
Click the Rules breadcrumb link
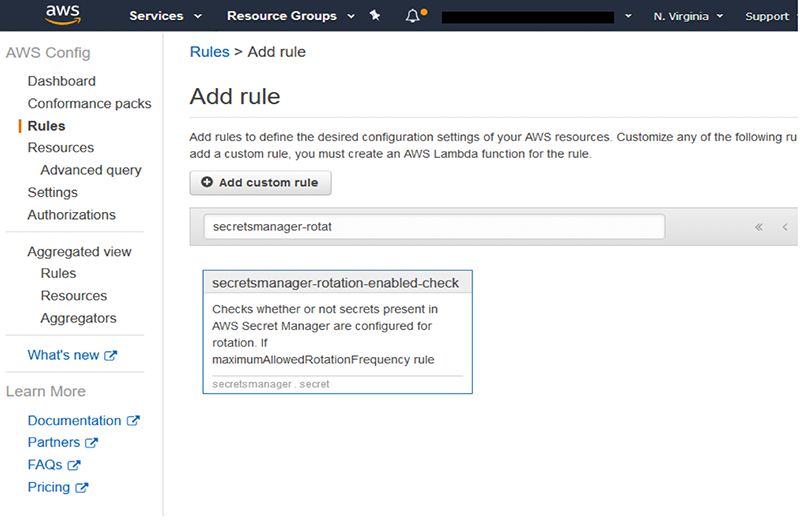tap(210, 52)
